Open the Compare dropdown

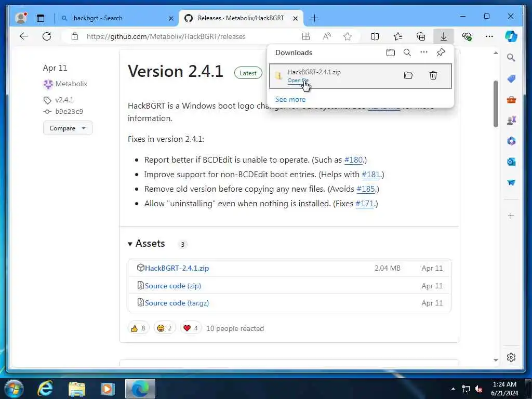[x=68, y=128]
